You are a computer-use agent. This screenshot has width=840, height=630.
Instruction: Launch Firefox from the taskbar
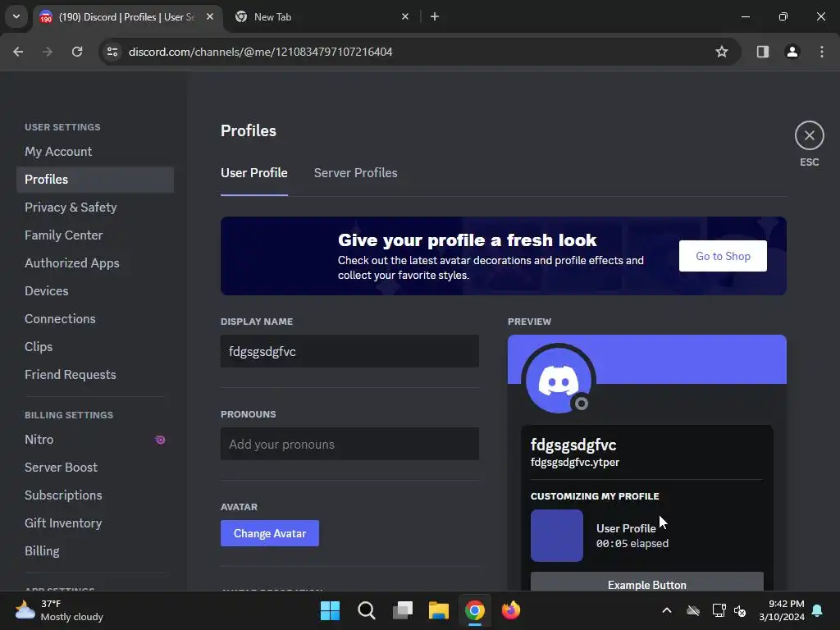click(510, 610)
